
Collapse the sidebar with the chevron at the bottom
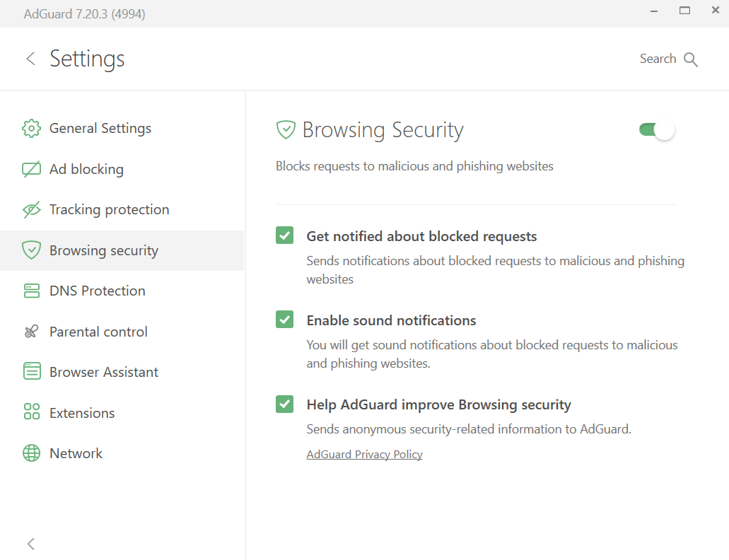tap(30, 544)
